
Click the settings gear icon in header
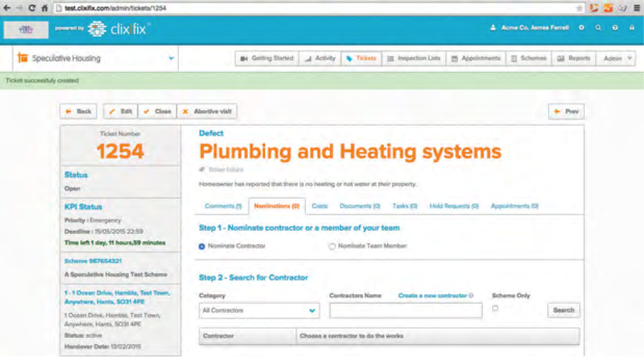pos(581,28)
